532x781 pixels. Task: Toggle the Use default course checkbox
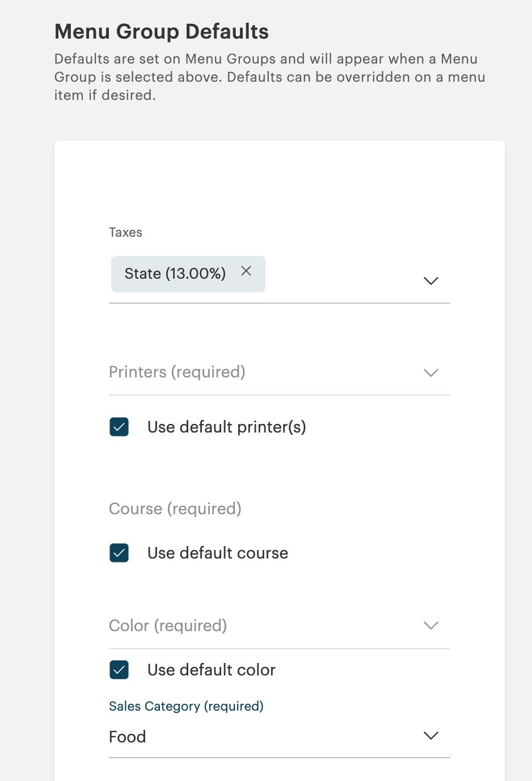tap(119, 553)
